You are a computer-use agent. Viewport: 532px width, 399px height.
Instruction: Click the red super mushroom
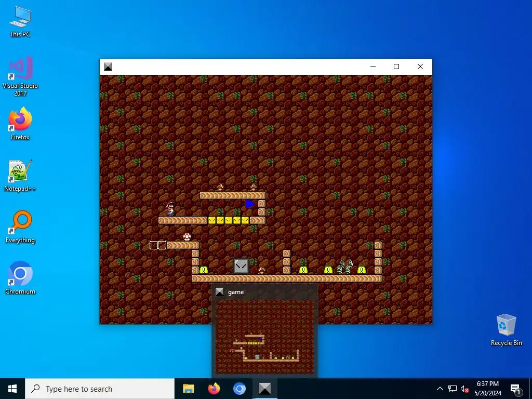(187, 237)
